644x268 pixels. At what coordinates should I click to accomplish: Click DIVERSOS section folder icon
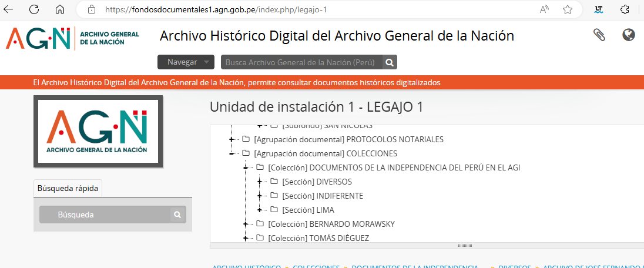(274, 182)
